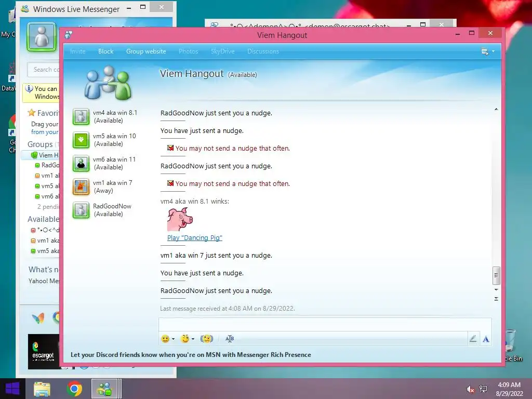Launch Google Chrome from taskbar
Viewport: 532px width, 399px height.
[74, 389]
